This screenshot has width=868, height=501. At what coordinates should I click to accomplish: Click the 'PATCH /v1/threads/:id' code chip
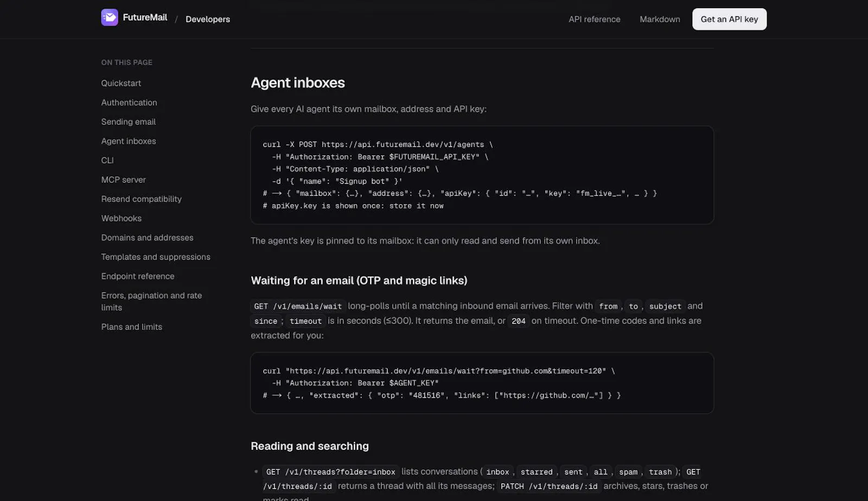coord(549,486)
